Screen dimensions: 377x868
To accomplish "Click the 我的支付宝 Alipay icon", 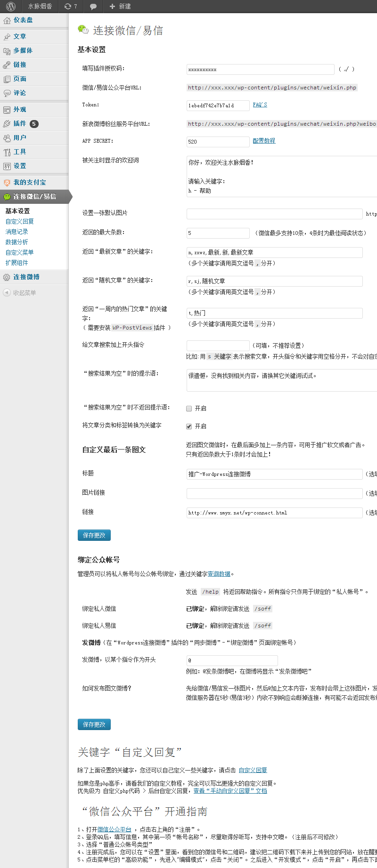I will pos(7,183).
